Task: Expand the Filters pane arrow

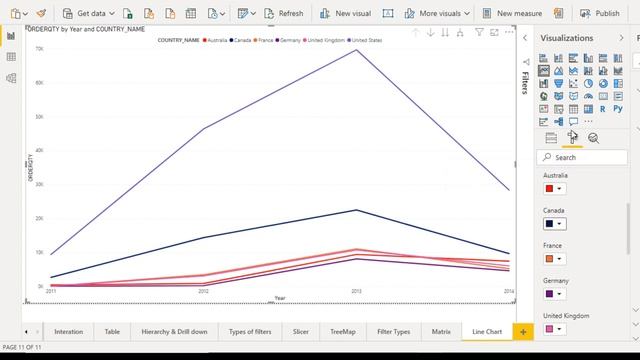Action: click(x=525, y=38)
